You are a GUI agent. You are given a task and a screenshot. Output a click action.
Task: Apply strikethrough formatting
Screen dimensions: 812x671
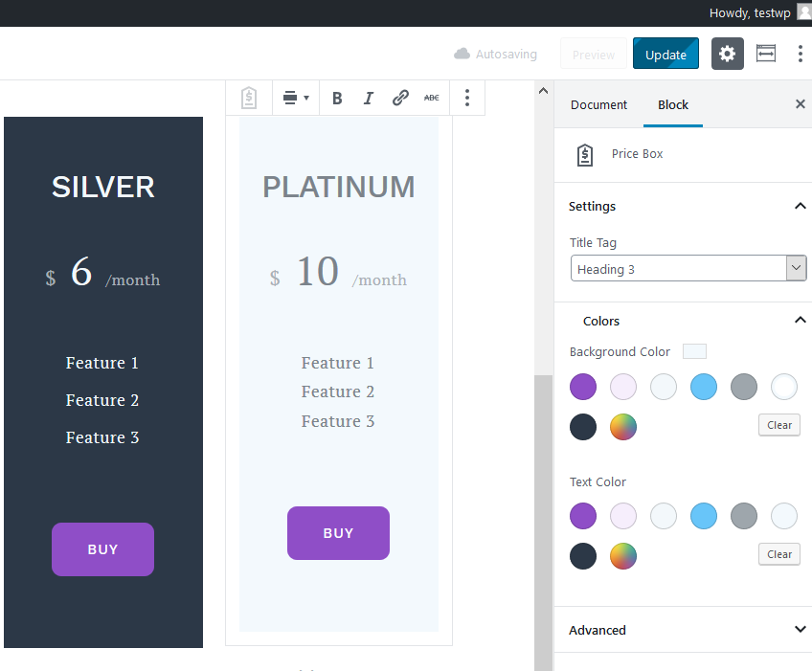click(432, 98)
